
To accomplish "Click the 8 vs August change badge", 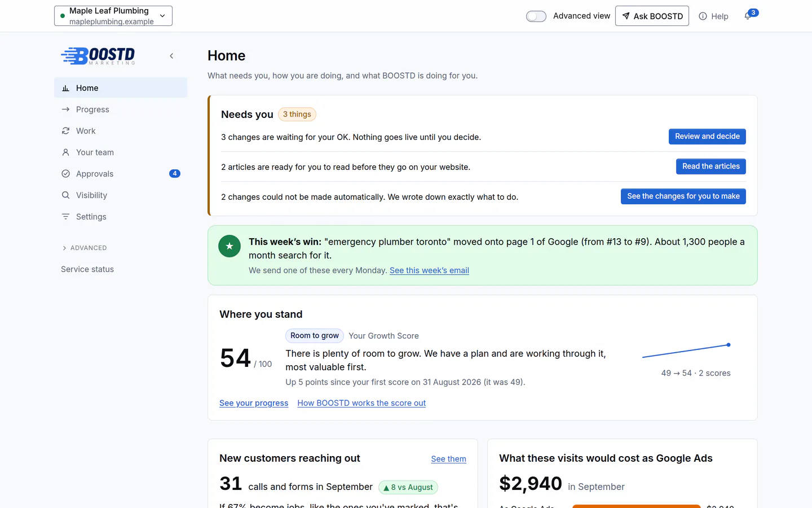I will [408, 487].
